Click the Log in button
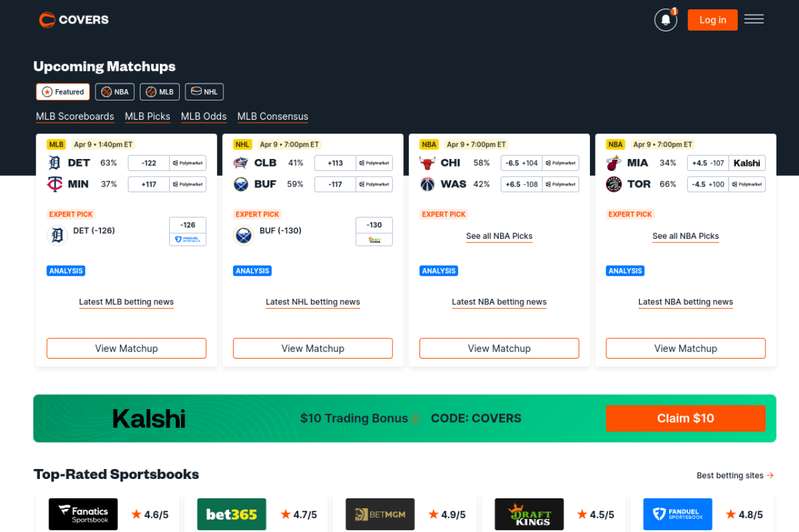 point(712,20)
